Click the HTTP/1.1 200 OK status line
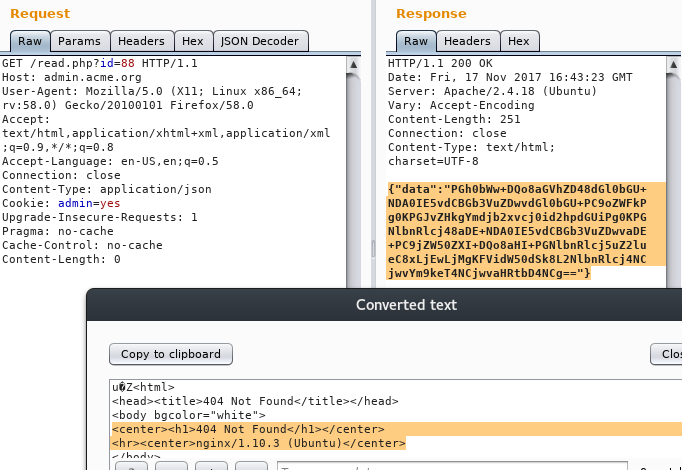The image size is (682, 470). (440, 63)
